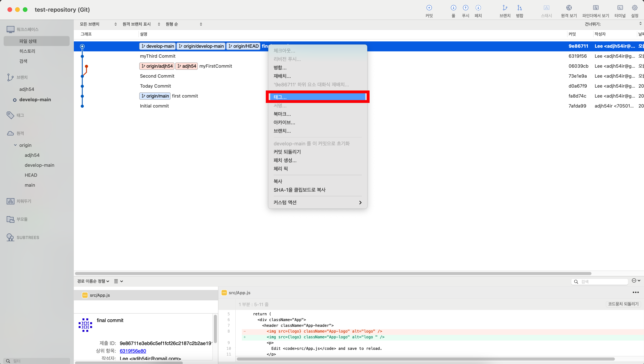
Task: Collapse the origin remote tree
Action: [16, 145]
